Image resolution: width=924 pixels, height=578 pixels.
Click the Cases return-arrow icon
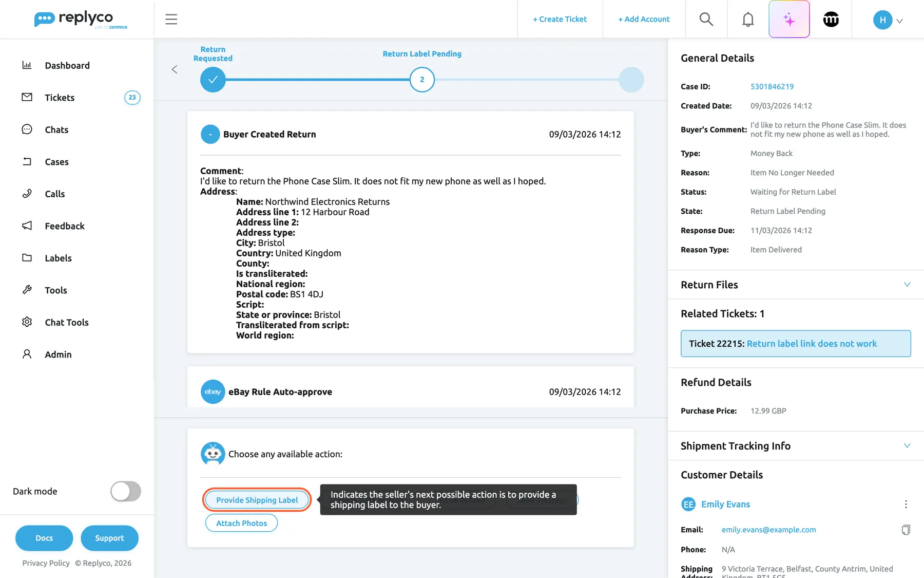pos(27,161)
